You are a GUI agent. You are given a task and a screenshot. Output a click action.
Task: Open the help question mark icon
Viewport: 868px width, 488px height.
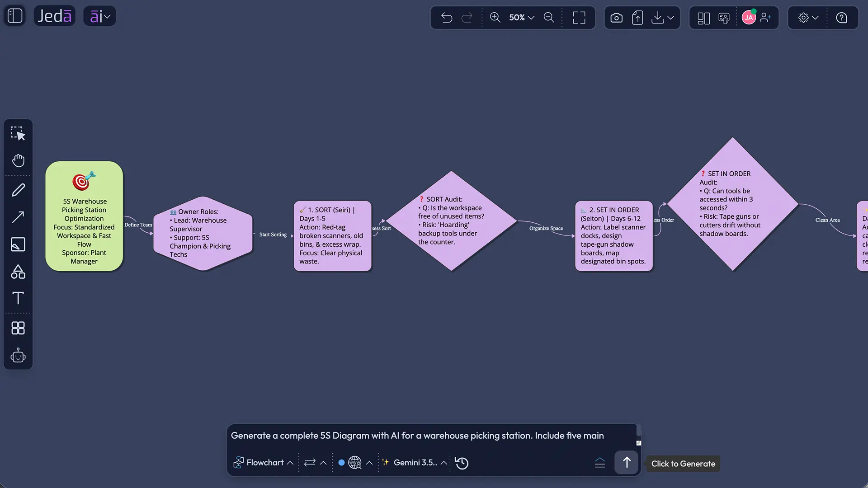[841, 18]
